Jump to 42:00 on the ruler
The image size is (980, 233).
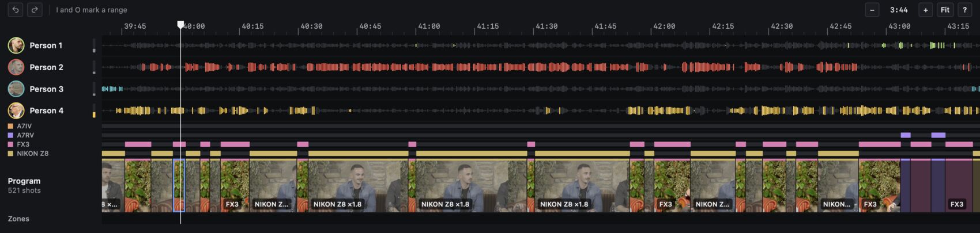point(664,26)
